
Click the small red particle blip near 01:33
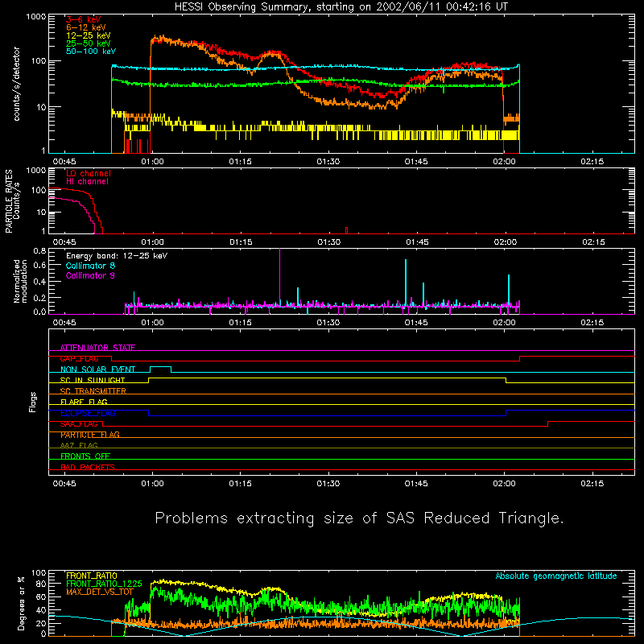point(347,230)
